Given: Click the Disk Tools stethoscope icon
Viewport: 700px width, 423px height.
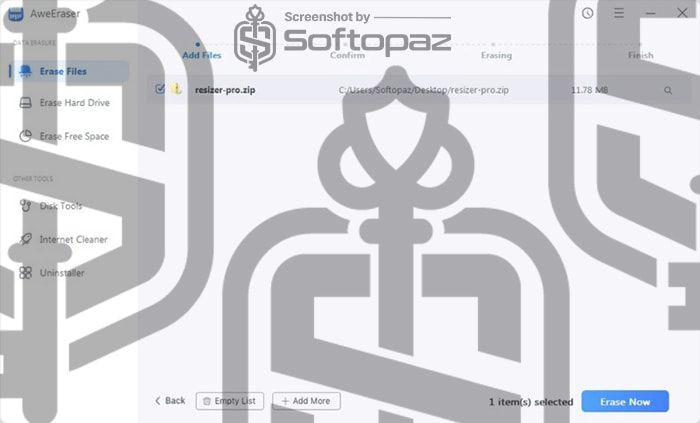Looking at the screenshot, I should pyautogui.click(x=25, y=205).
